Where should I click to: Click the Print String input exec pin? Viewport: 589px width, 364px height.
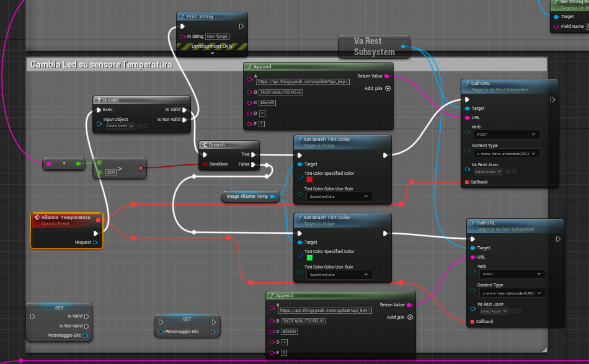pos(182,26)
